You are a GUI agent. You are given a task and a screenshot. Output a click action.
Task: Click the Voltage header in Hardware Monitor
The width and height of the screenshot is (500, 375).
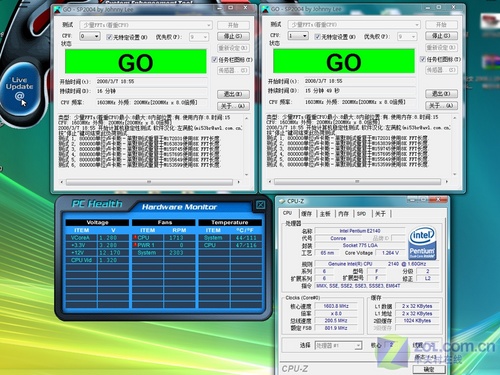pos(97,222)
